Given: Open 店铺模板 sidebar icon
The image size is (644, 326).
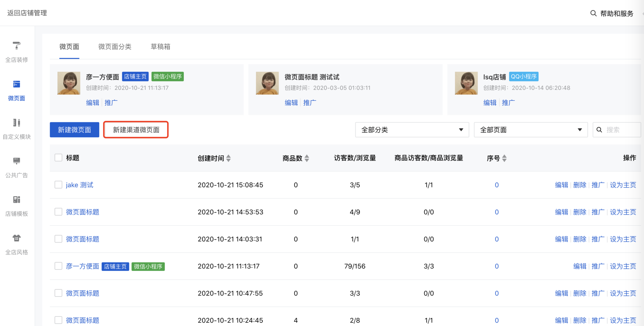Looking at the screenshot, I should pyautogui.click(x=16, y=199).
